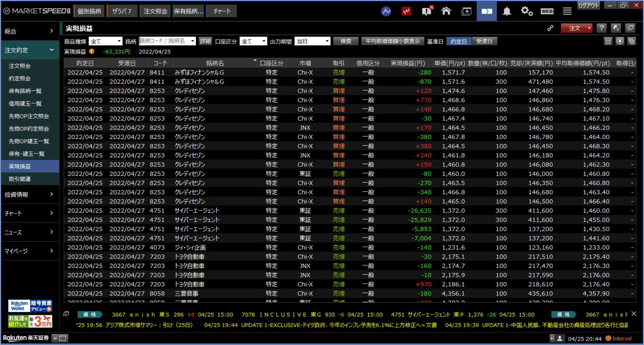
Task: Open the 口座区分 dropdown
Action: [253, 41]
